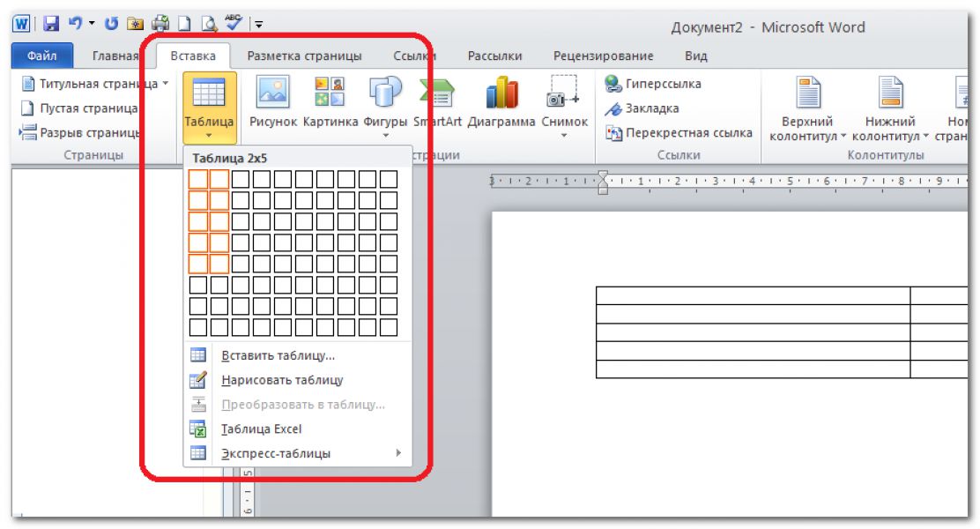Screen dimensions: 980x529
Task: Click the top-left table grid cell
Action: coord(198,180)
